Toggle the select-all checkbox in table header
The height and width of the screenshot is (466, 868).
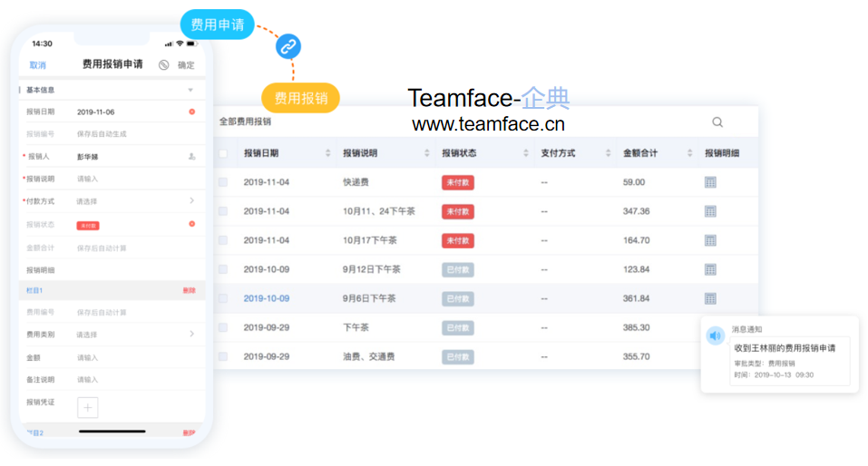click(x=223, y=153)
